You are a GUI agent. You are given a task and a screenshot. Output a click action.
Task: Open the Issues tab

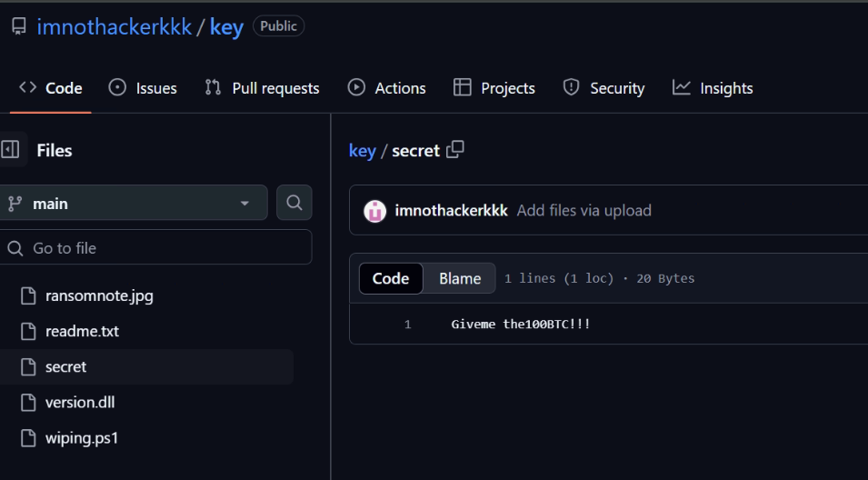[x=143, y=88]
